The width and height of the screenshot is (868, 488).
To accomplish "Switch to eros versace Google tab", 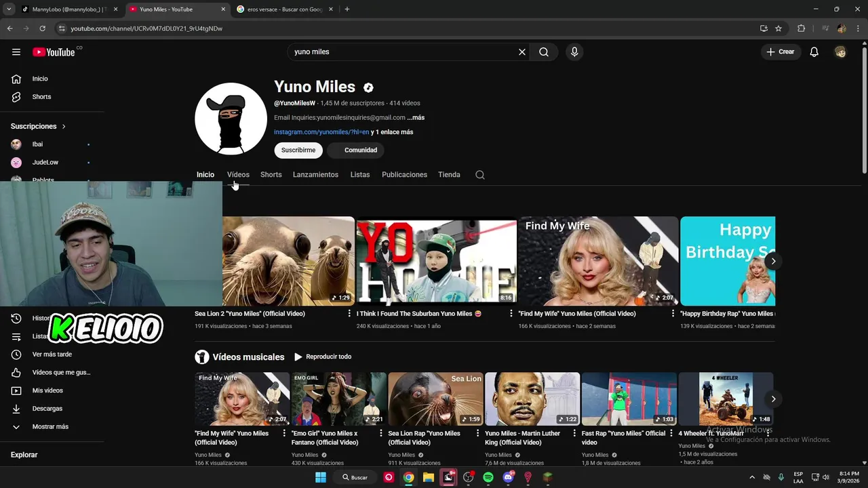I will [285, 9].
